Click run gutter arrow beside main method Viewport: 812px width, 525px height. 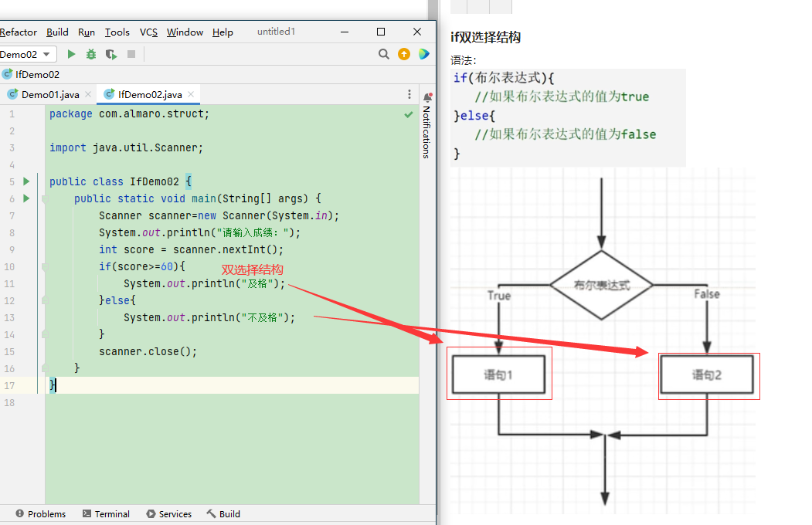pos(26,198)
